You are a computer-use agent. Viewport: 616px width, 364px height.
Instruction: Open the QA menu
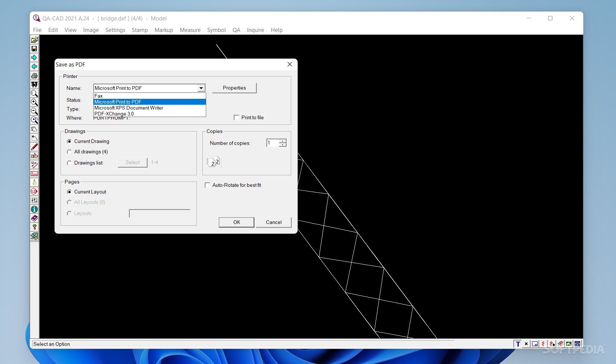coord(236,30)
